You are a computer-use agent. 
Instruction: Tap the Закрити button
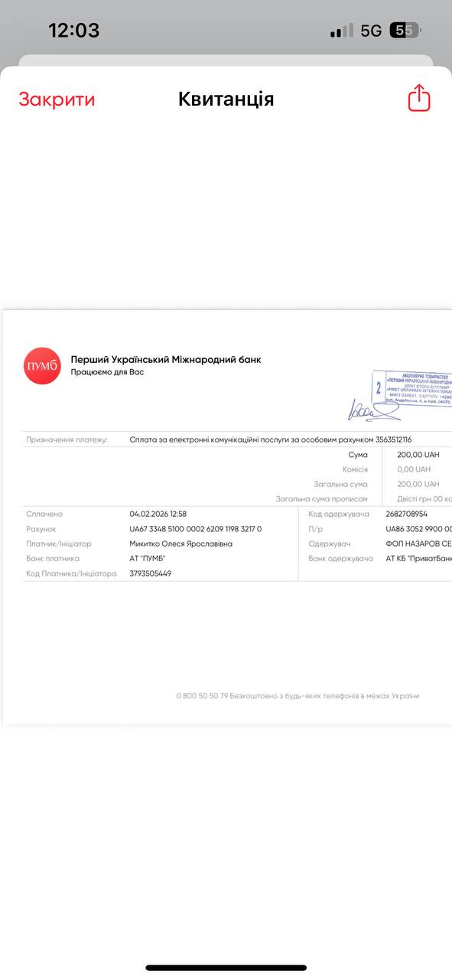[x=57, y=100]
